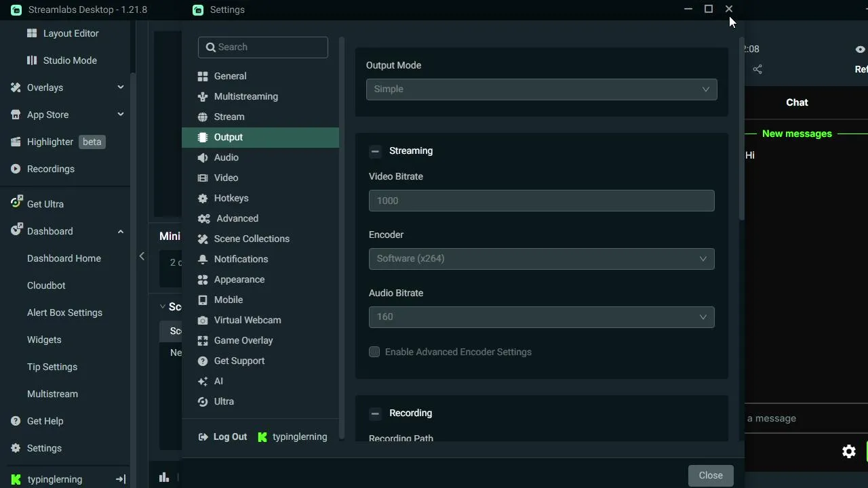Click the chat settings gear icon
868x488 pixels.
point(848,451)
